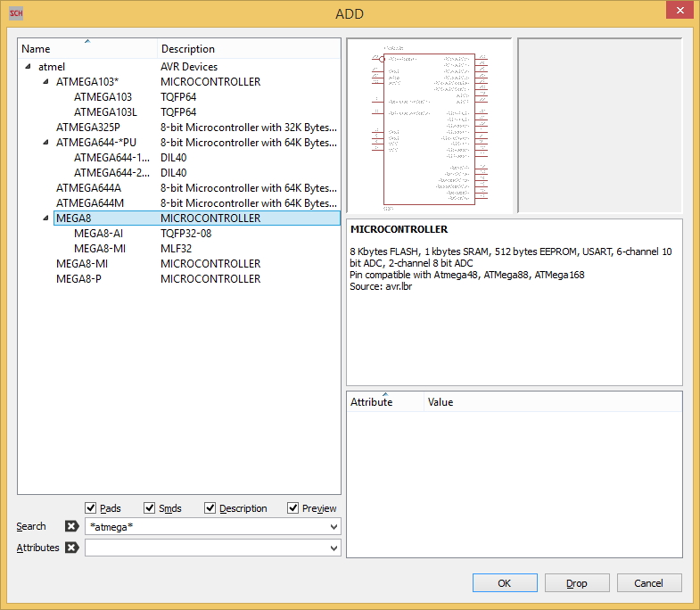Click the Value column header

click(x=553, y=402)
